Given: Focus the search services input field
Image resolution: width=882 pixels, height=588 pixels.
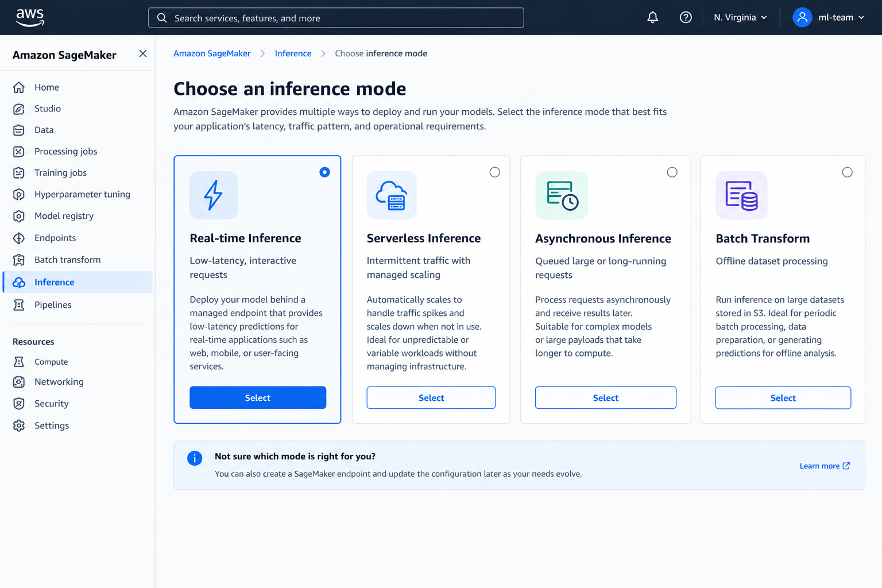Looking at the screenshot, I should pyautogui.click(x=336, y=18).
